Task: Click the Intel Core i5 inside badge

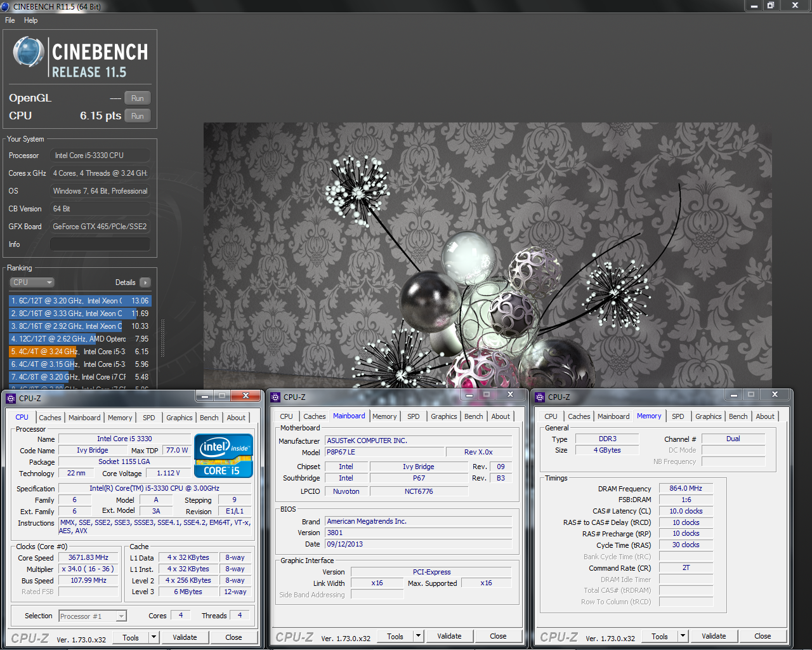Action: click(x=223, y=456)
